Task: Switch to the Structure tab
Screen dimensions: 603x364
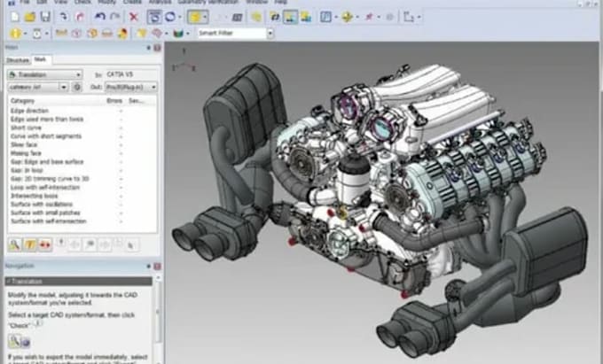Action: click(18, 60)
